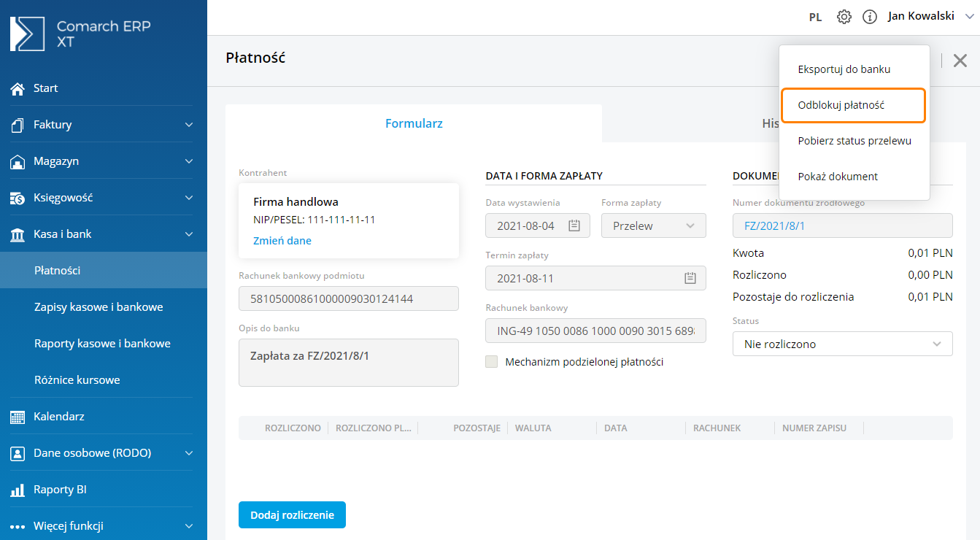Viewport: 980px width, 540px height.
Task: Click the Opis do banku text field
Action: 348,362
